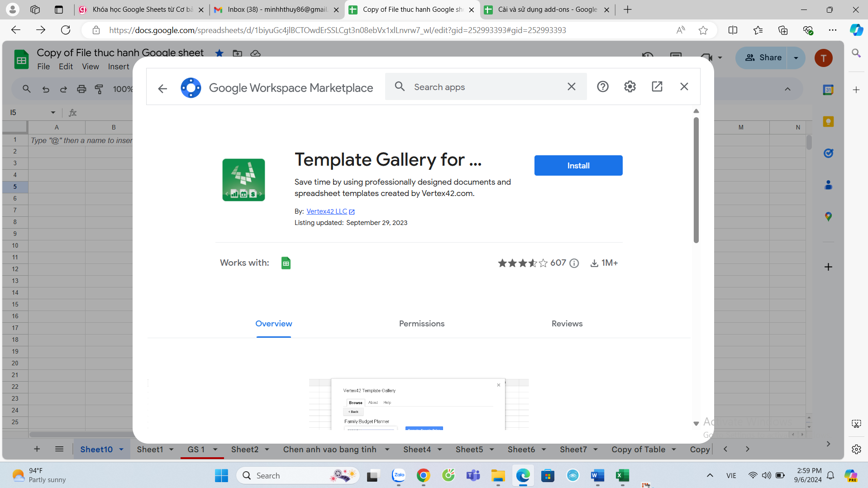Open the Sheet10 tab dropdown arrow
The image size is (868, 488).
click(x=121, y=450)
